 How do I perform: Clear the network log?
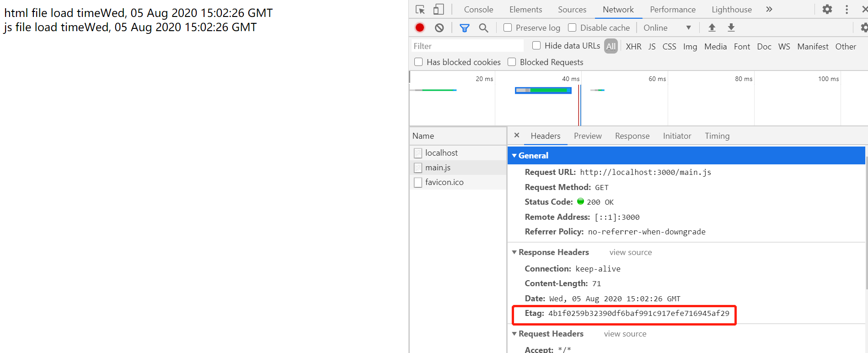[439, 28]
